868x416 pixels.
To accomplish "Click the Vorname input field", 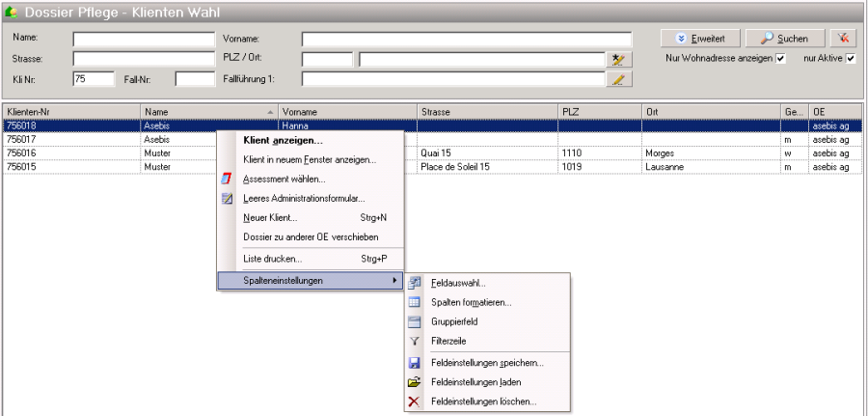I will [x=466, y=40].
